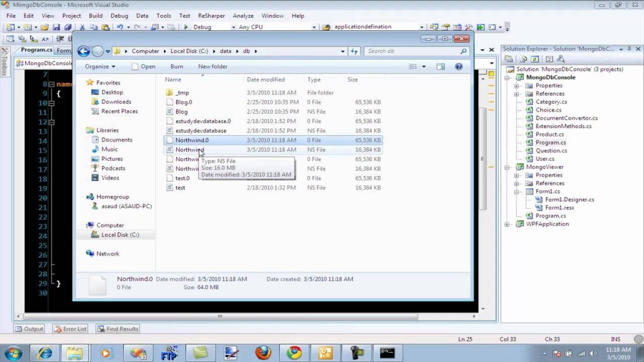644x362 pixels.
Task: Open Firefox from the taskbar
Action: (263, 353)
